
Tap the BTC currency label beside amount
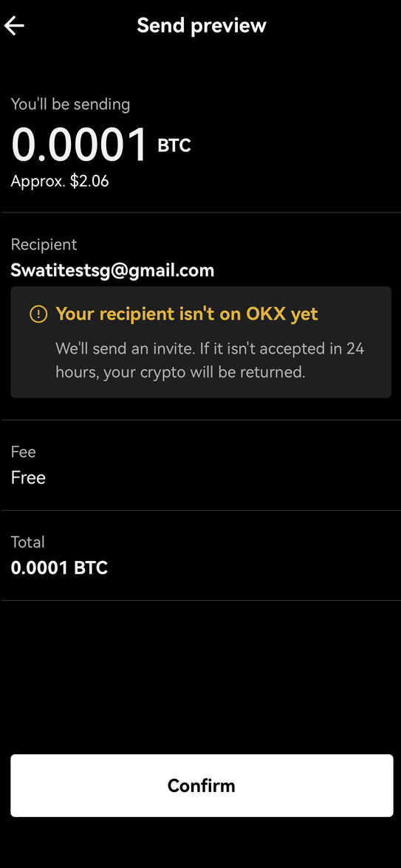[174, 145]
